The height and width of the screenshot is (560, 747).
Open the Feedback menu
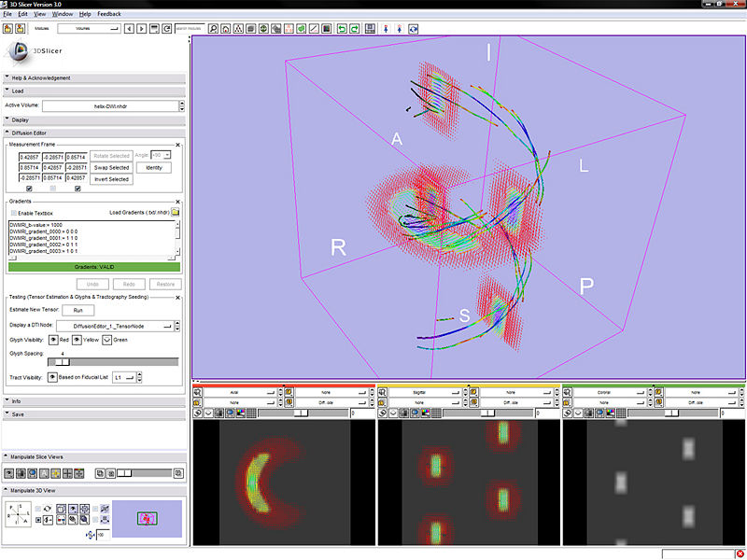(x=108, y=15)
